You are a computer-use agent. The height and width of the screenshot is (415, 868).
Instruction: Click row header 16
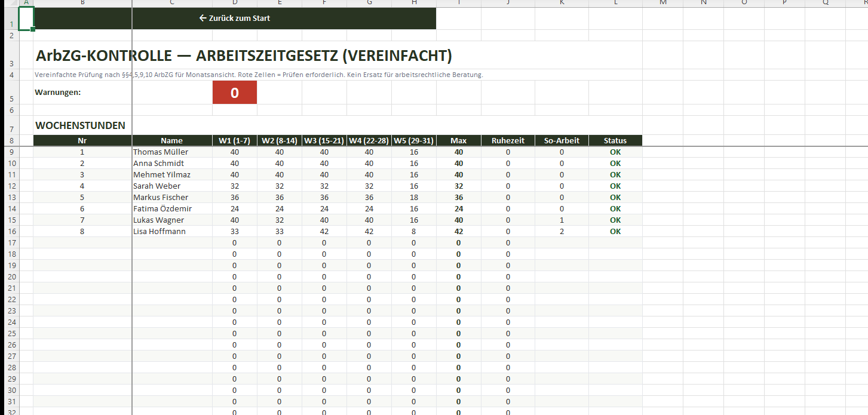[x=12, y=231]
